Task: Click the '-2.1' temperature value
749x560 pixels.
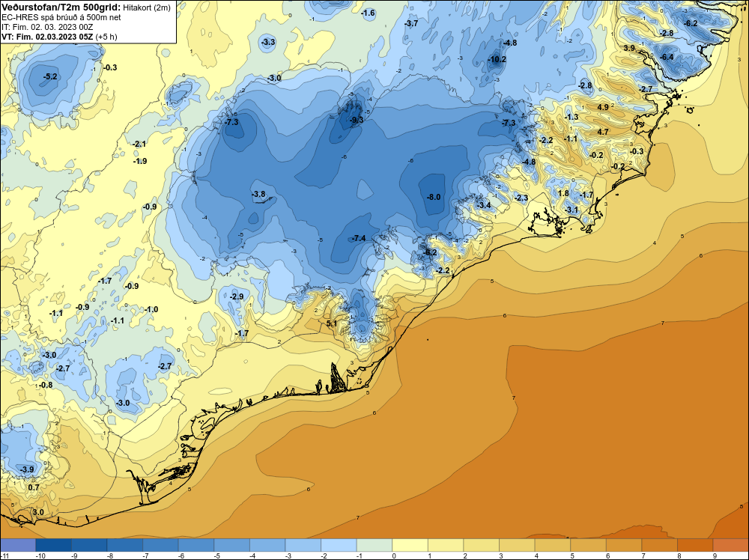Action: tap(139, 144)
